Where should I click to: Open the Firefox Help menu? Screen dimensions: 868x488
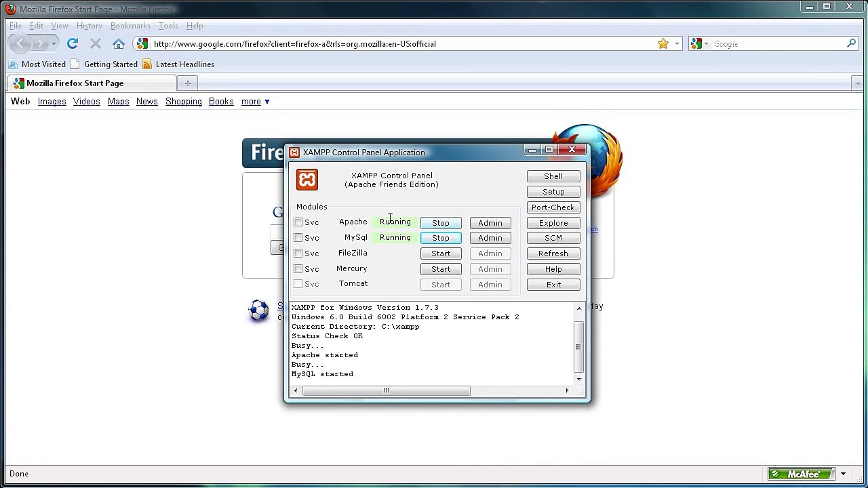coord(195,26)
